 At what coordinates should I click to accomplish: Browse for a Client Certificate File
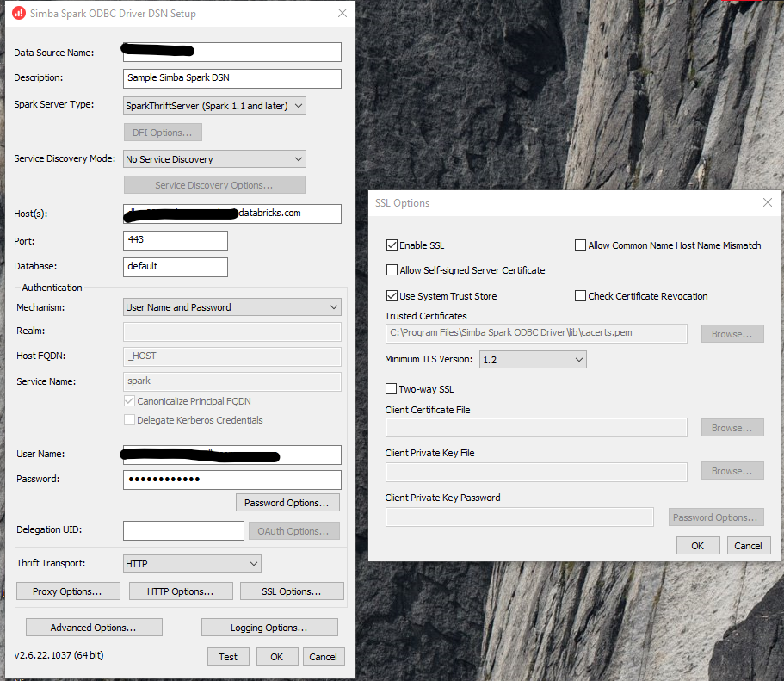point(732,427)
